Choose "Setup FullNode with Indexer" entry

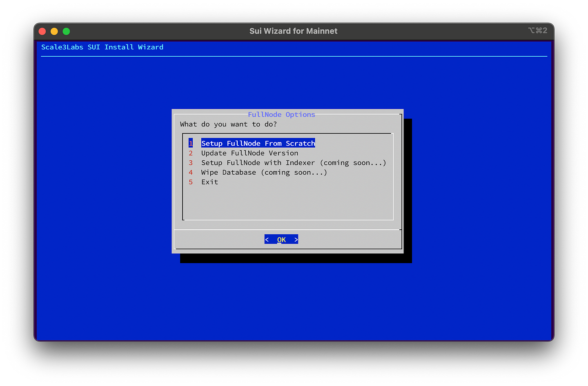pyautogui.click(x=293, y=162)
